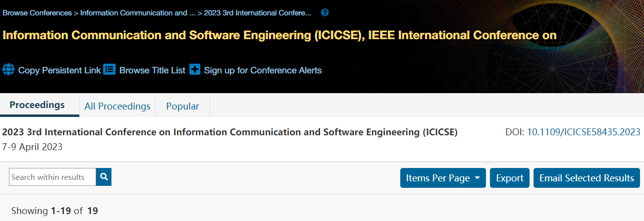The image size is (644, 221).
Task: Switch to the All Proceedings tab
Action: tap(117, 106)
